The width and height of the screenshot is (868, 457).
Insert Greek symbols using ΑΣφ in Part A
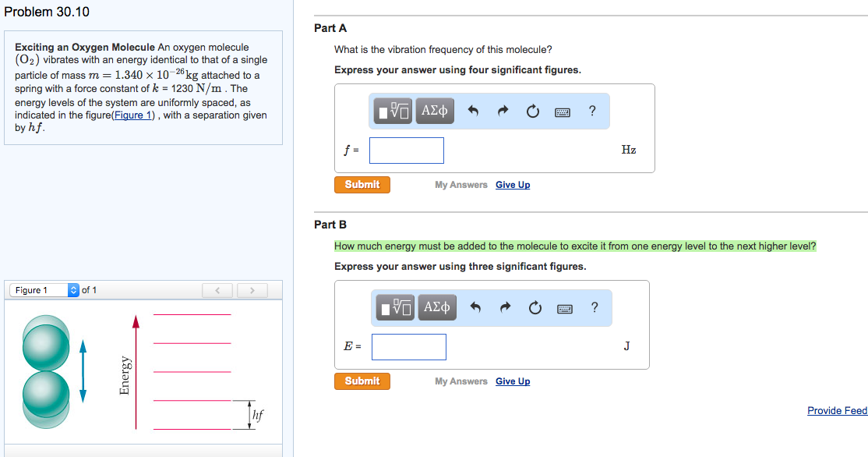(434, 111)
